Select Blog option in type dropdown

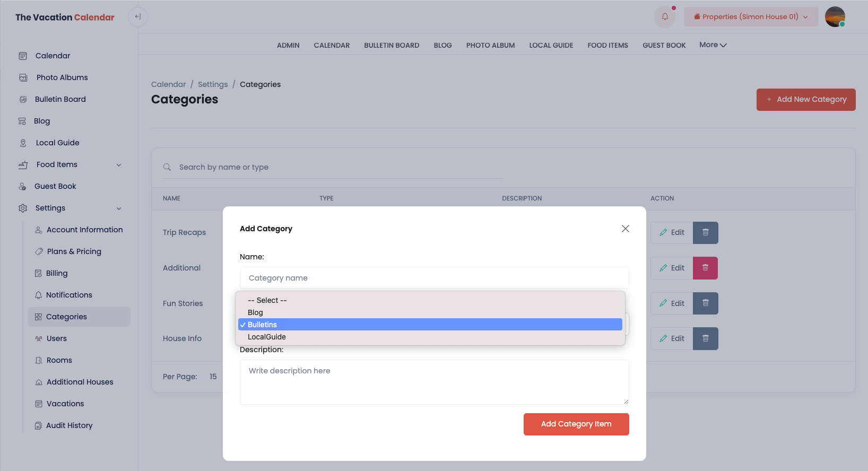click(255, 312)
